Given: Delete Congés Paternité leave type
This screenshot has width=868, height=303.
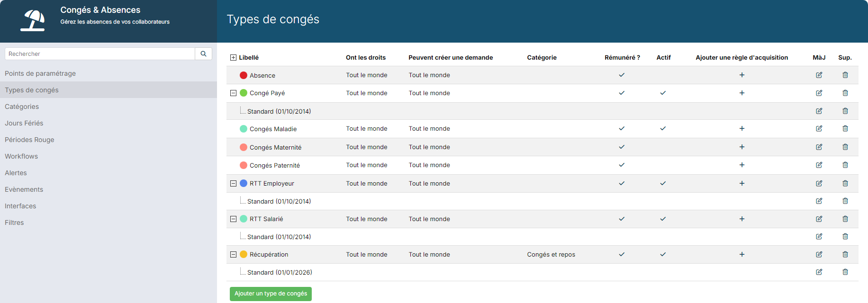Looking at the screenshot, I should tap(845, 165).
